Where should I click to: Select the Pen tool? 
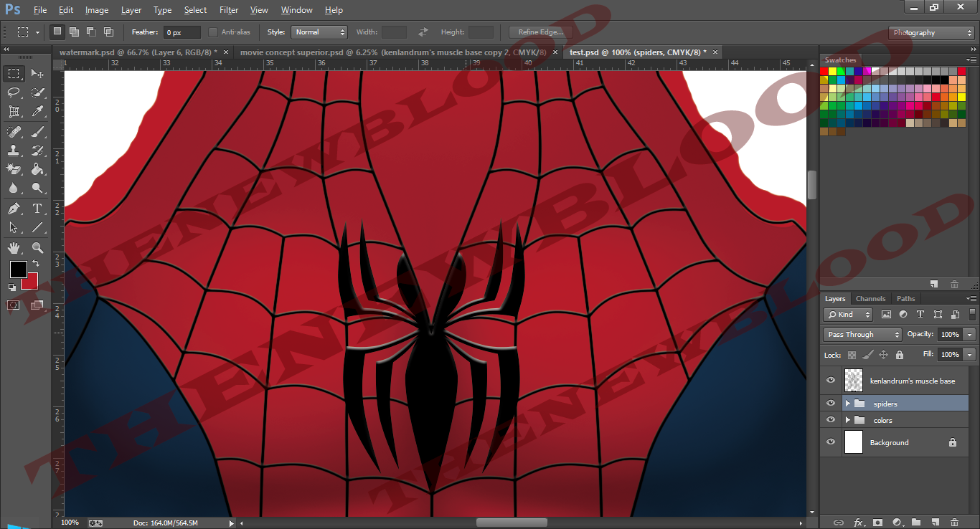pos(14,209)
